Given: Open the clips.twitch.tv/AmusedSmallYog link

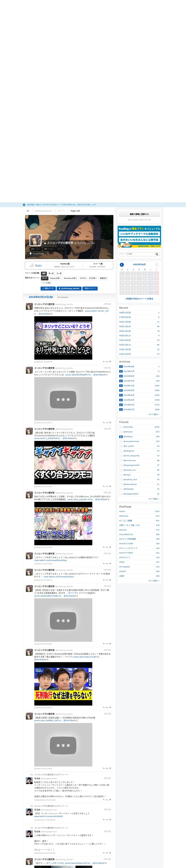Looking at the screenshot, I should 51,560.
